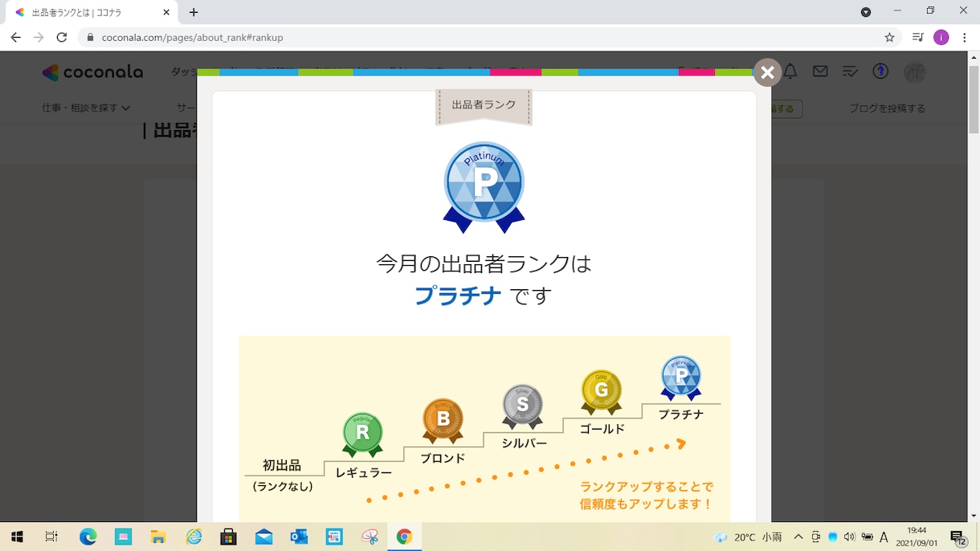980x551 pixels.
Task: Open the volume control in the system tray
Action: 850,537
